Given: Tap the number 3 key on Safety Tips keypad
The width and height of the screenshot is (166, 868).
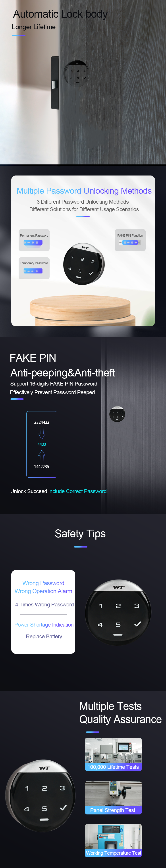Looking at the screenshot, I should (136, 606).
